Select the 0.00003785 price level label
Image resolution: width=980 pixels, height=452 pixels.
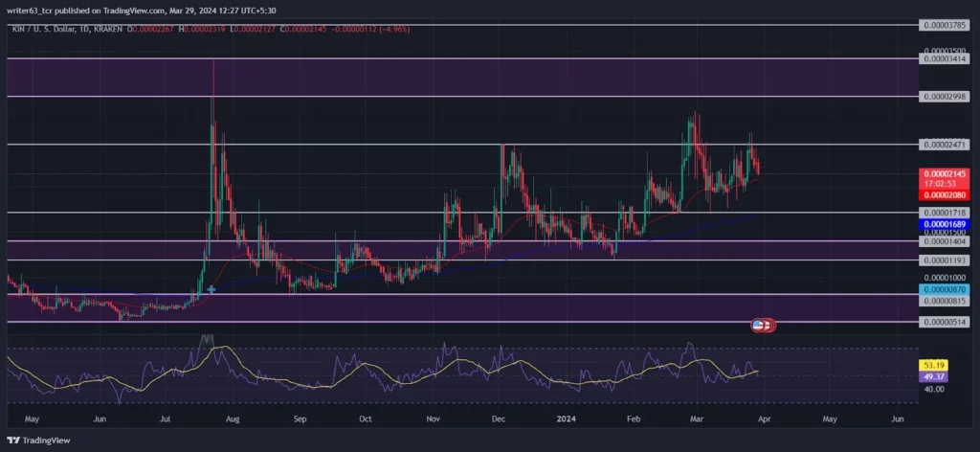(x=943, y=26)
